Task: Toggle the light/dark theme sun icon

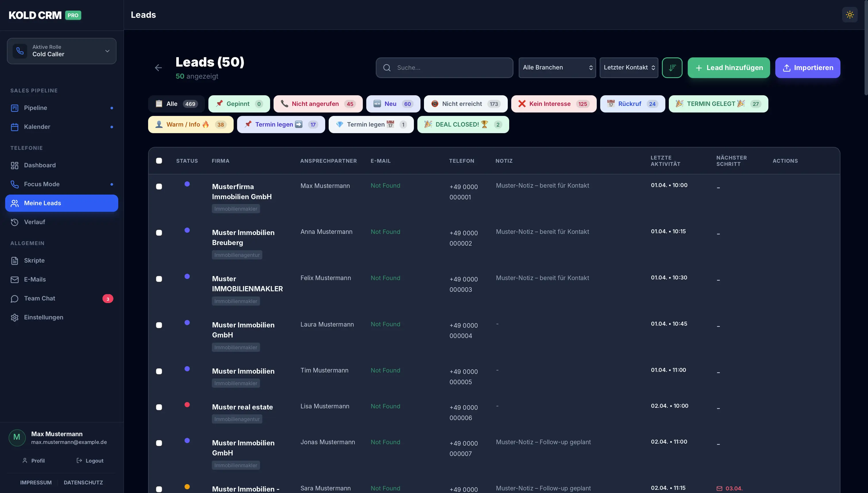Action: (849, 15)
